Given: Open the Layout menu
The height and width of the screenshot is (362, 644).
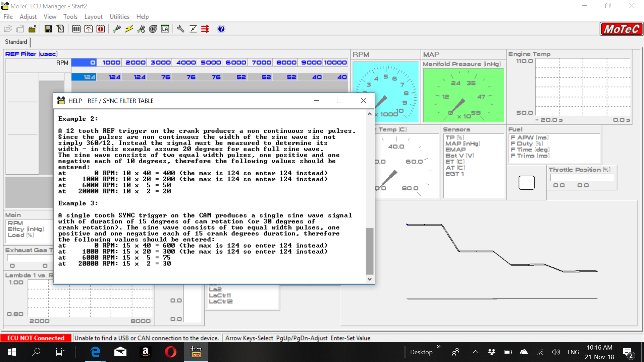Looking at the screenshot, I should pyautogui.click(x=93, y=16).
